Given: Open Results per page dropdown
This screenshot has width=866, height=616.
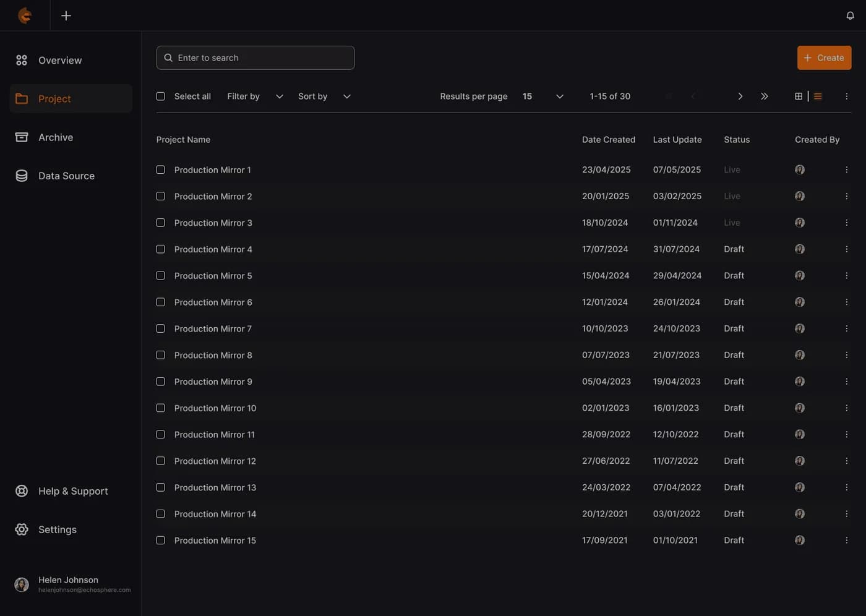Looking at the screenshot, I should point(542,96).
